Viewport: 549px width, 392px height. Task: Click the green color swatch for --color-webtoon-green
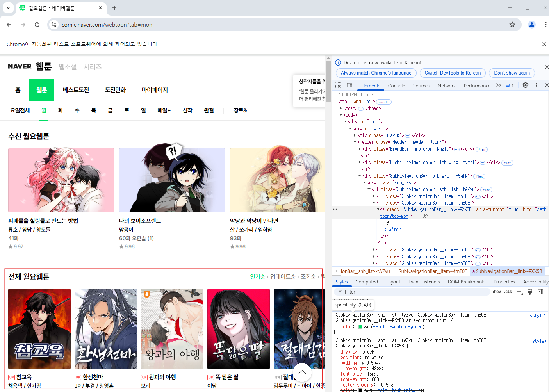360,327
